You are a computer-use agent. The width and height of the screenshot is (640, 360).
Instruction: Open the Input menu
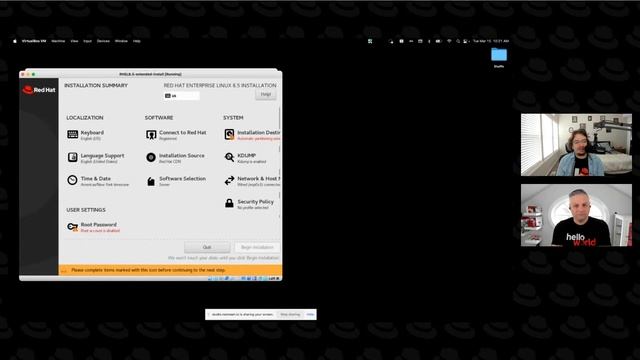[87, 41]
